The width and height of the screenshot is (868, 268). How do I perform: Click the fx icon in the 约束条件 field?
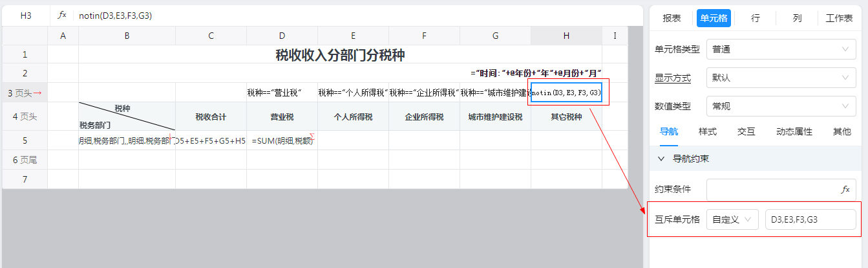click(845, 190)
